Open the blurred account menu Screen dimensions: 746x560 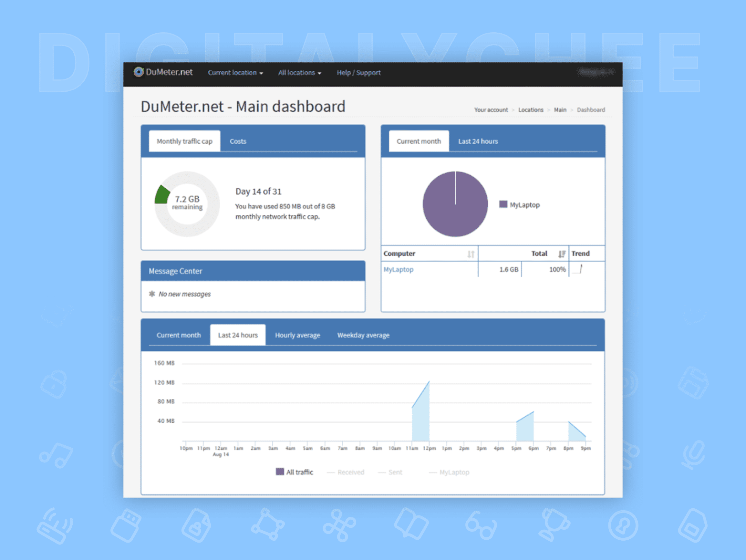tap(596, 72)
